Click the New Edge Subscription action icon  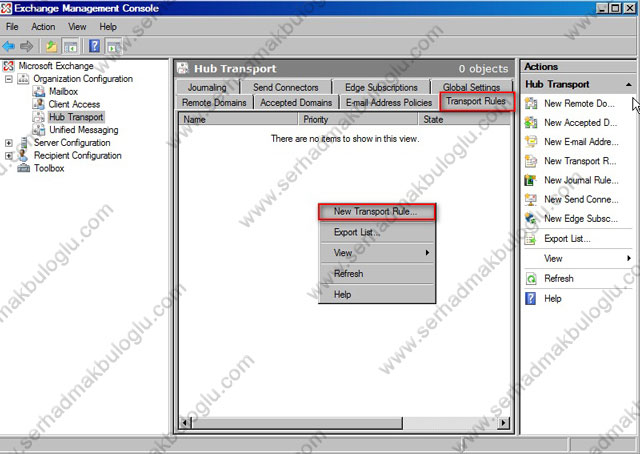[x=531, y=218]
